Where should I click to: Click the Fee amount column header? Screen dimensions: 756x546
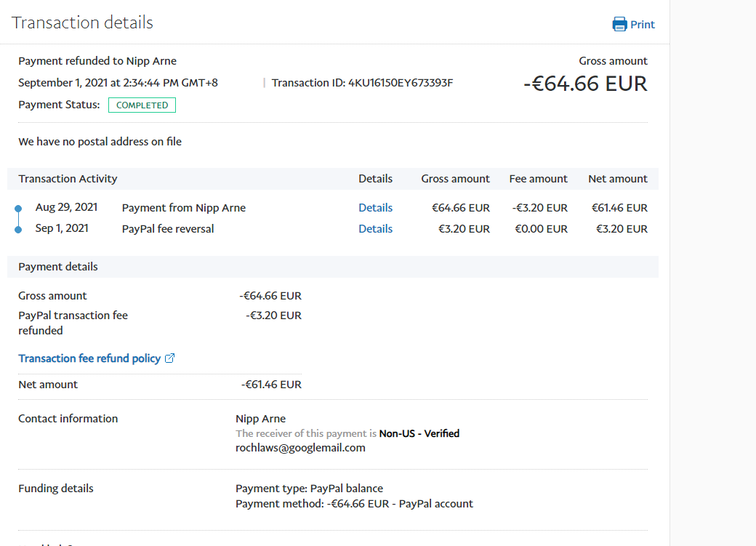(x=538, y=179)
